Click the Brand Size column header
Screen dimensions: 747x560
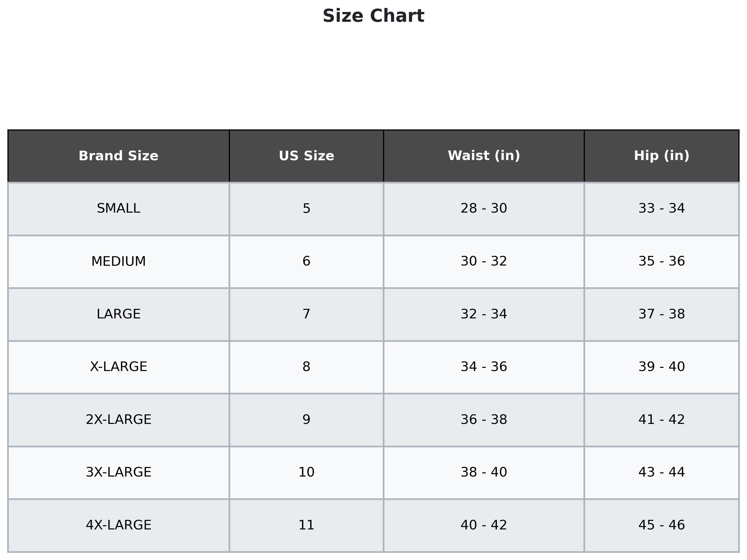point(119,156)
